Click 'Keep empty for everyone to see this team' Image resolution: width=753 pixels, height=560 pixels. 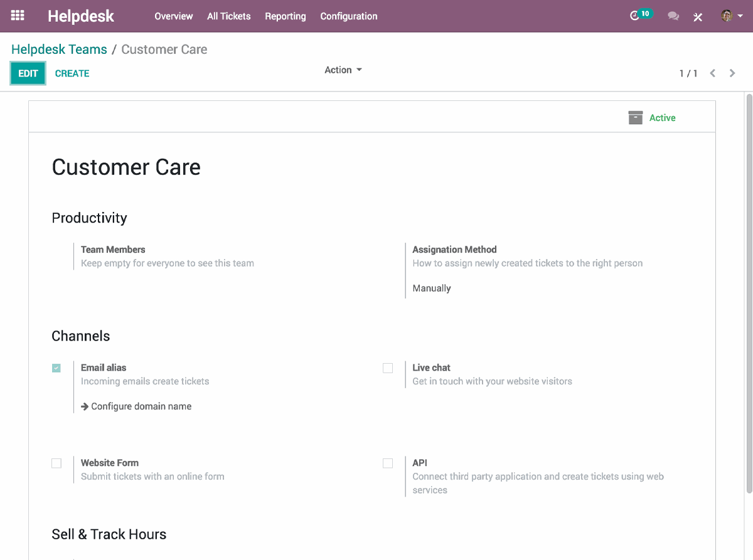click(168, 263)
